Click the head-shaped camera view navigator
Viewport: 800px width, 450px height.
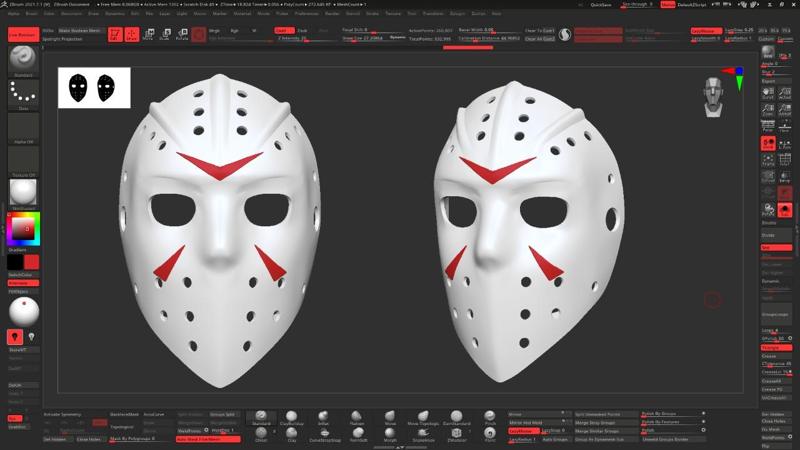tap(713, 97)
